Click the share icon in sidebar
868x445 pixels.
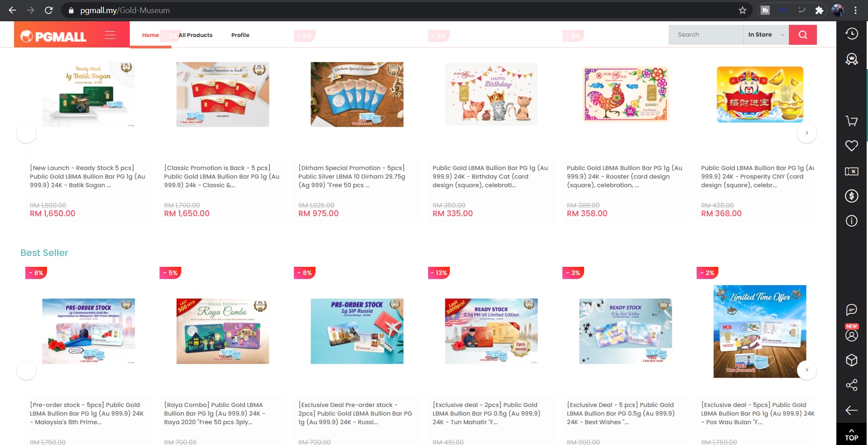851,385
